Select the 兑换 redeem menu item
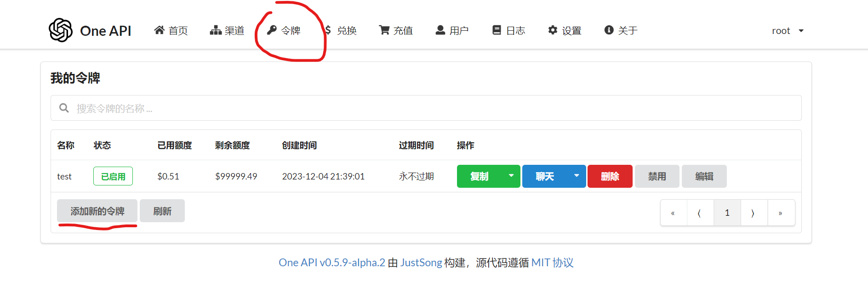This screenshot has height=286, width=868. pos(341,30)
